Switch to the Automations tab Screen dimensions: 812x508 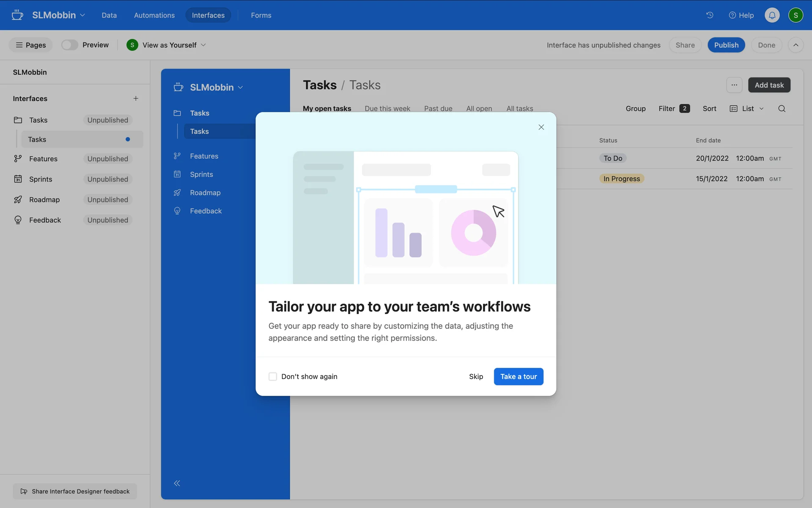pyautogui.click(x=154, y=15)
